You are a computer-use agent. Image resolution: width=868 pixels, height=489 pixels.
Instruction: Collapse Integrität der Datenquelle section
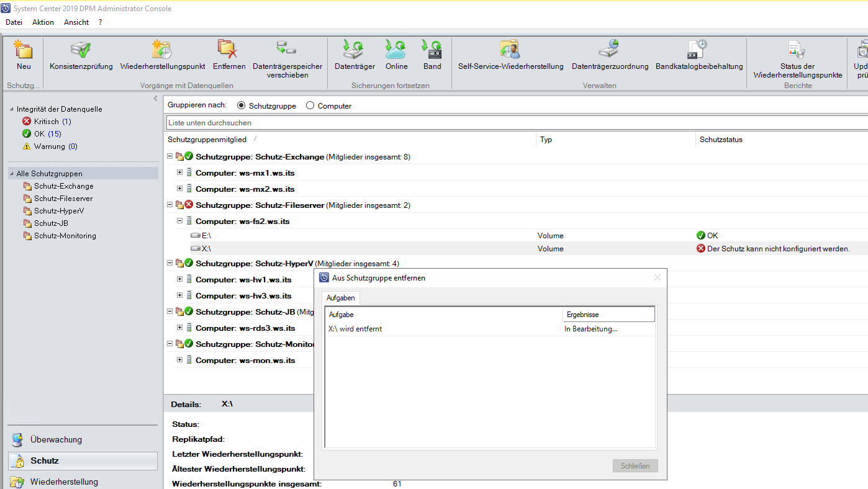coord(11,109)
